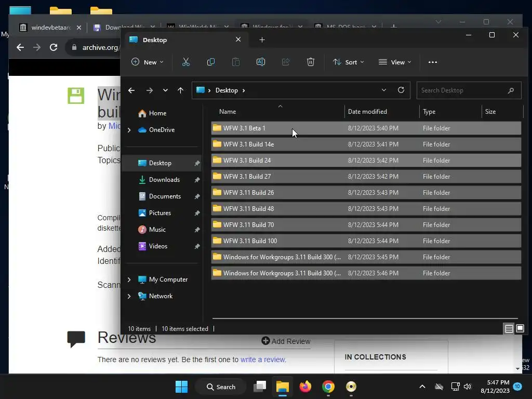Select the WFW 3.1 Build 24 folder
The width and height of the screenshot is (532, 399).
point(366,161)
